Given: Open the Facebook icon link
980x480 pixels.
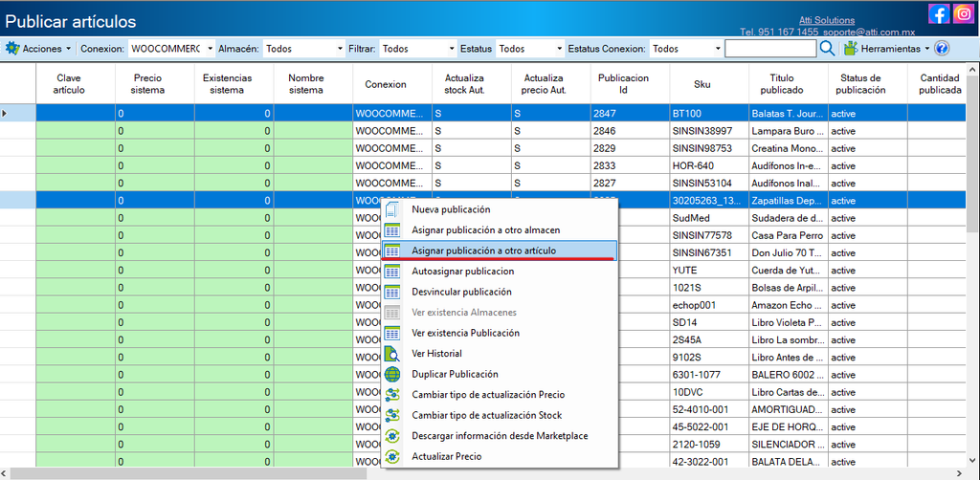Looking at the screenshot, I should coord(939,13).
